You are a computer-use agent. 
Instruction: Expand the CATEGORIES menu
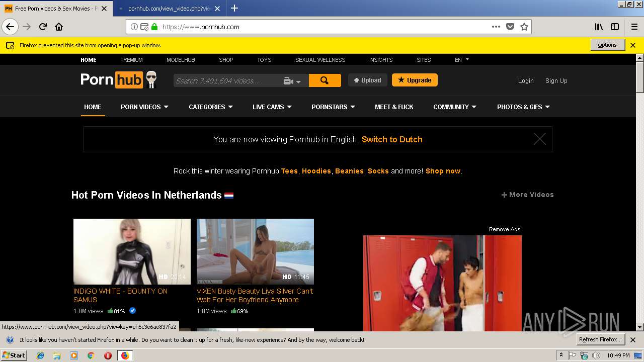pyautogui.click(x=211, y=107)
